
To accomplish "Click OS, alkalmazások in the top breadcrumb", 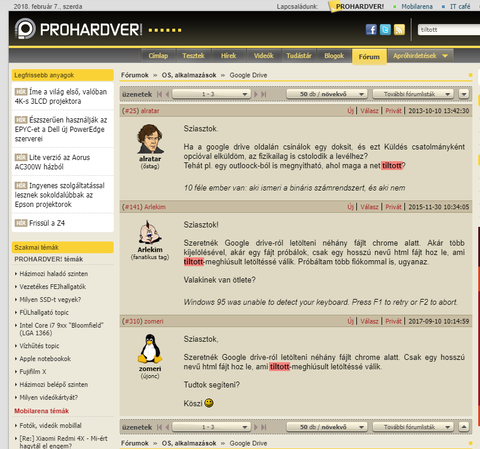I will (189, 75).
